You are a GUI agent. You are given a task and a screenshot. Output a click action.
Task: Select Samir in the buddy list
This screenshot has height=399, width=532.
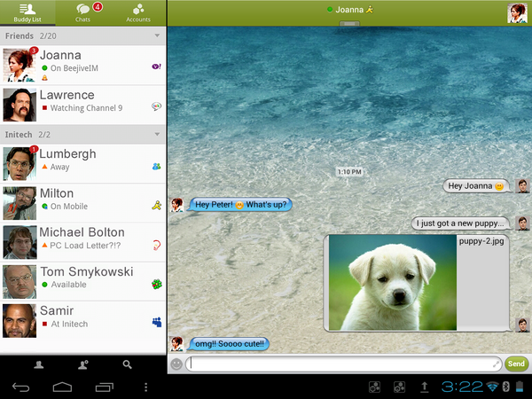[x=82, y=321]
